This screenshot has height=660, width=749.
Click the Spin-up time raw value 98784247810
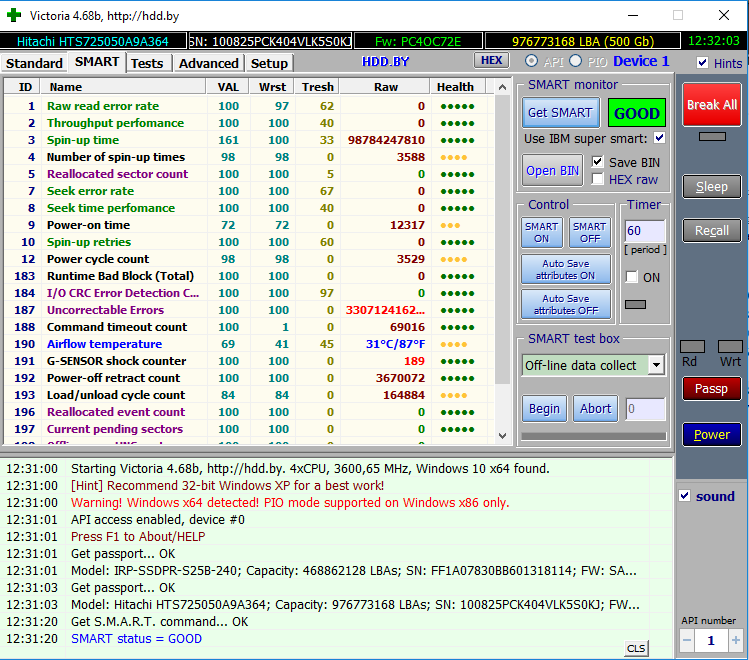pos(386,140)
